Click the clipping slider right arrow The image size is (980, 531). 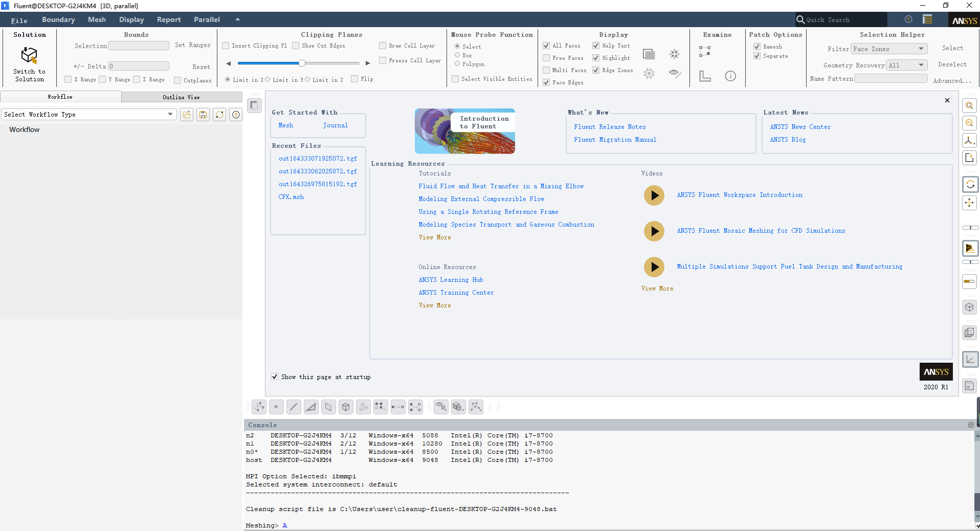click(x=367, y=63)
